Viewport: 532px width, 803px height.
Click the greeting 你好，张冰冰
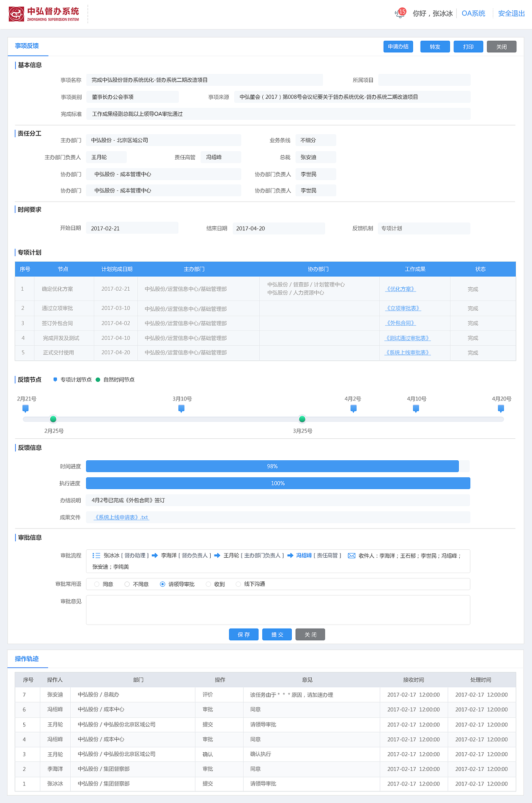pyautogui.click(x=433, y=13)
